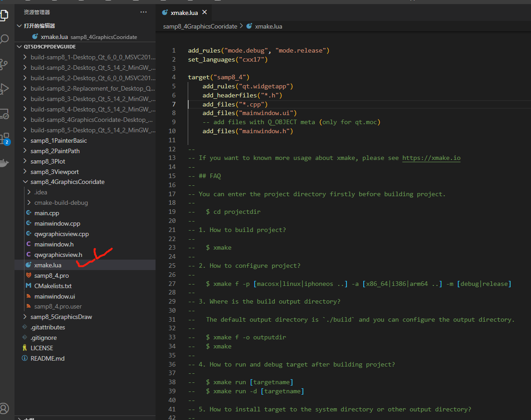The width and height of the screenshot is (531, 420).
Task: Click the set_languages("cxx17") line
Action: (x=228, y=59)
